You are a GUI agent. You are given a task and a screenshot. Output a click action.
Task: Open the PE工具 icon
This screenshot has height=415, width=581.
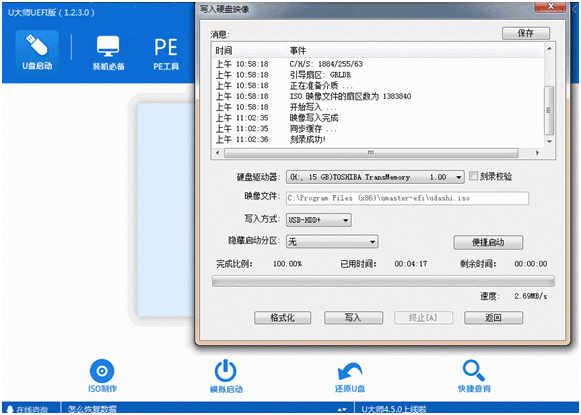(x=166, y=53)
